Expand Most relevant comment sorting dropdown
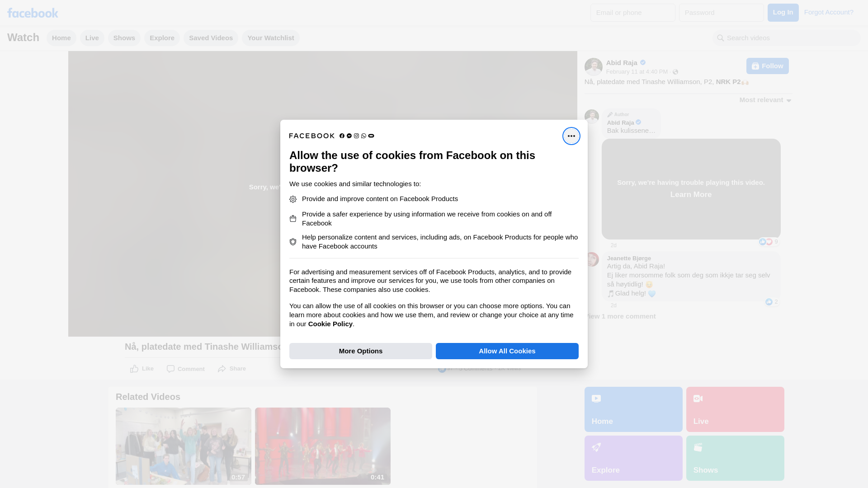This screenshot has height=488, width=868. pos(765,100)
